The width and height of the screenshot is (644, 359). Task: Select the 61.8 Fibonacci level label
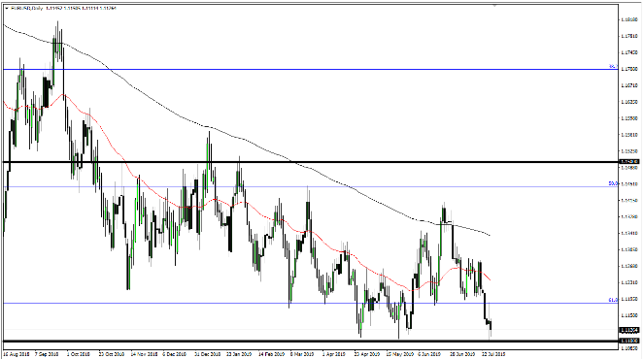point(613,301)
